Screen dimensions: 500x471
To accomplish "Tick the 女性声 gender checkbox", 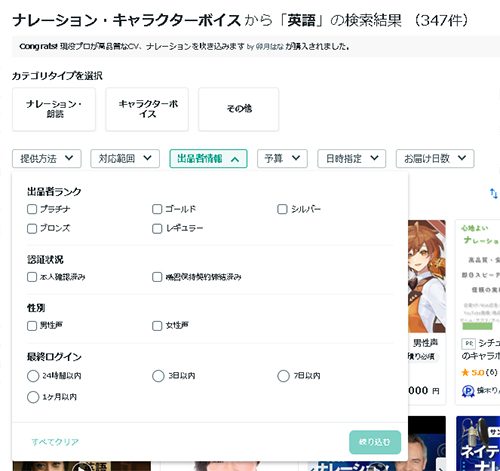I will pos(157,326).
